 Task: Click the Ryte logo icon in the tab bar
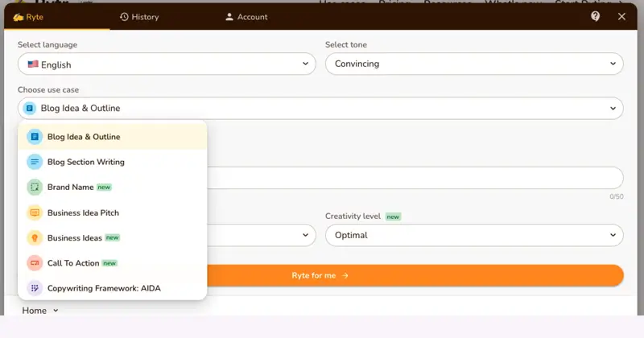[x=18, y=17]
